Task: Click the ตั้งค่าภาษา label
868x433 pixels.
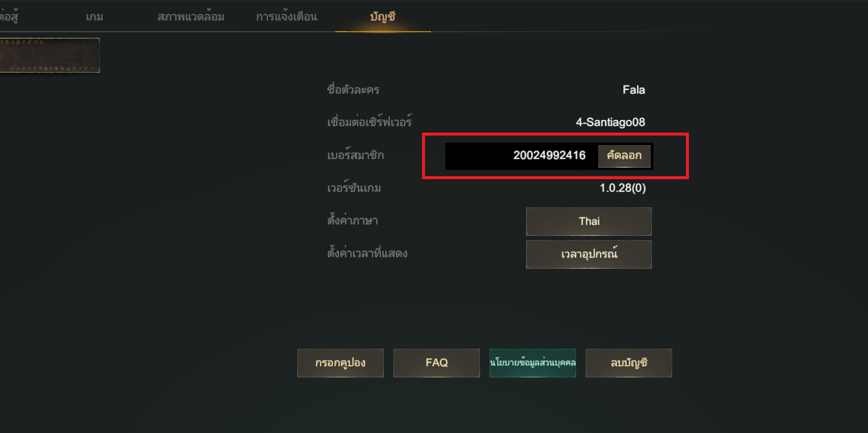Action: [352, 221]
